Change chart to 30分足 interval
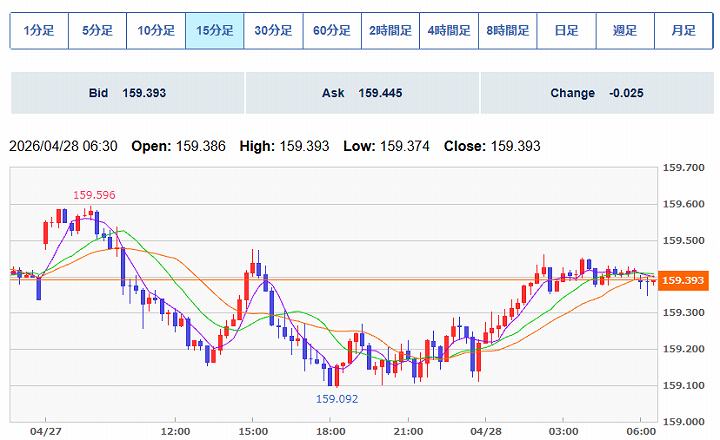This screenshot has width=720, height=440. (273, 31)
